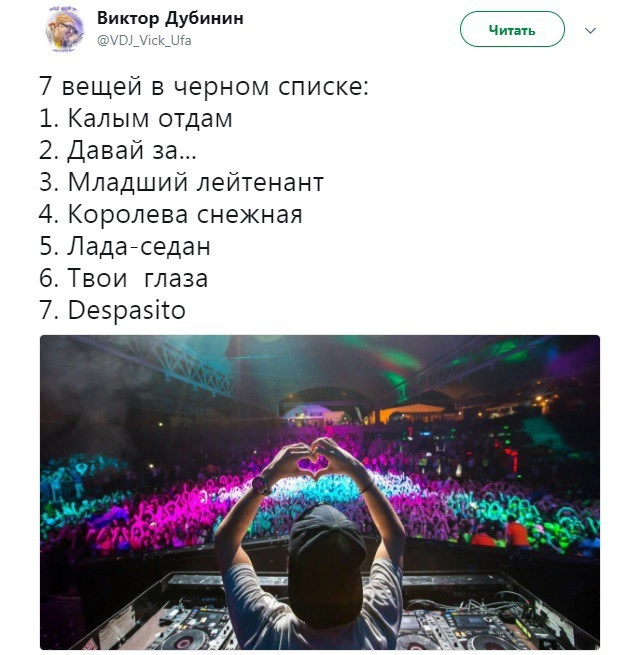
Task: Click the @VDJ_Vick_Ufa handle
Action: coord(143,40)
